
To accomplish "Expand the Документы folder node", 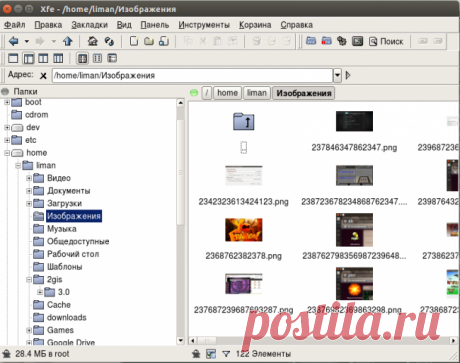I will point(29,191).
